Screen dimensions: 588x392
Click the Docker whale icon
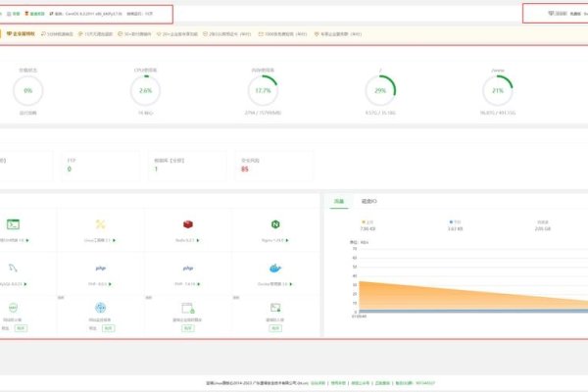tap(274, 268)
